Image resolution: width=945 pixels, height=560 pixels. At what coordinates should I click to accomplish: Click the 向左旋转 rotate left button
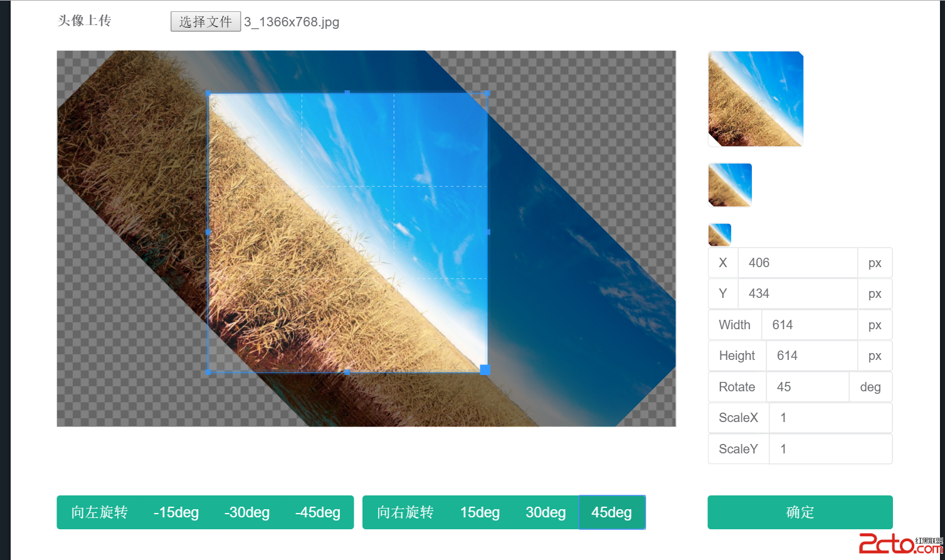(99, 512)
